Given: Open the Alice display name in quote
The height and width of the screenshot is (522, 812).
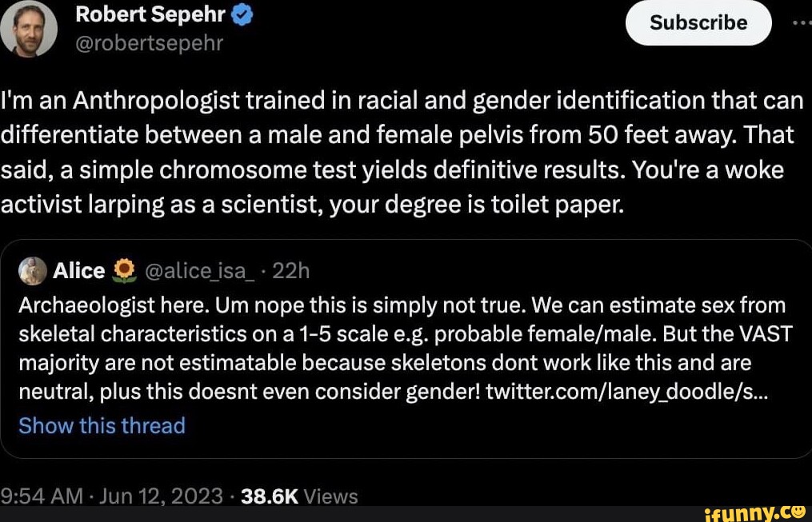Looking at the screenshot, I should point(78,272).
